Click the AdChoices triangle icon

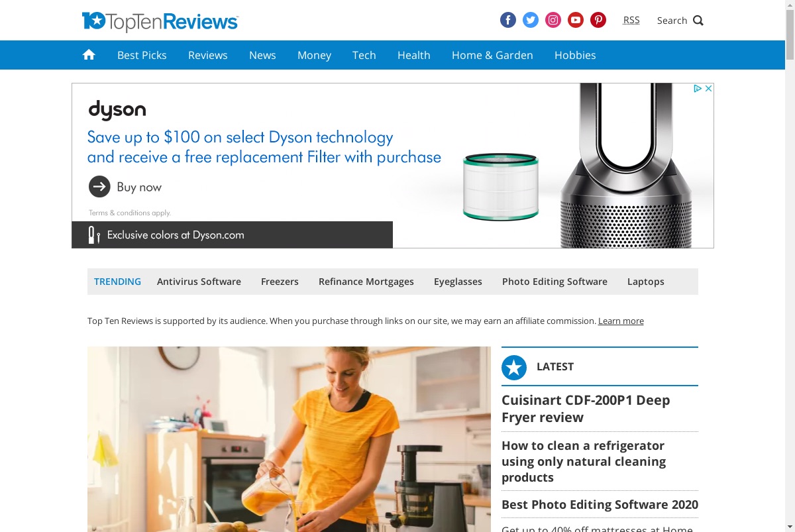pos(698,88)
